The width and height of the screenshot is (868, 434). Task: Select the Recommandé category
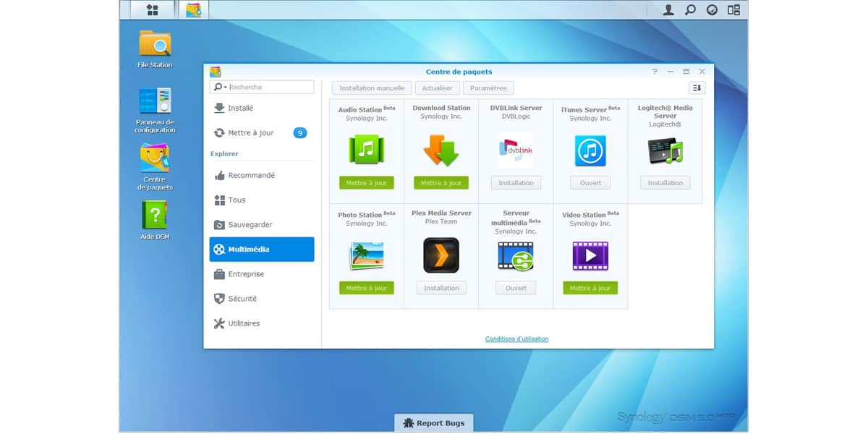(262, 175)
